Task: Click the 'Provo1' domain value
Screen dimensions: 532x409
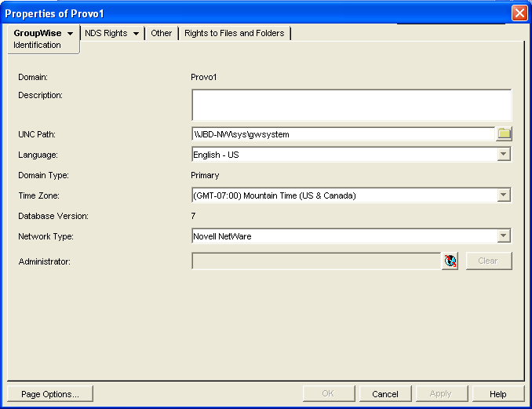Action: [203, 78]
